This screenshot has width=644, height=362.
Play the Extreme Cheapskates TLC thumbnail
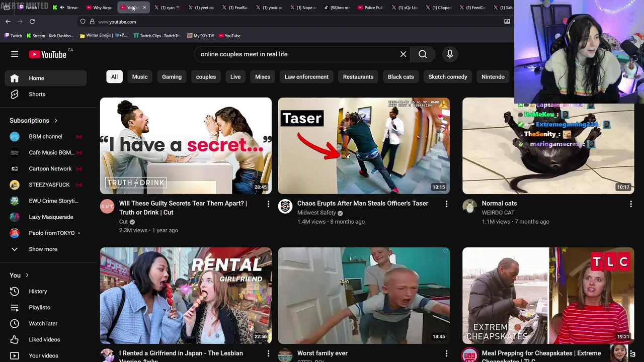pyautogui.click(x=548, y=296)
